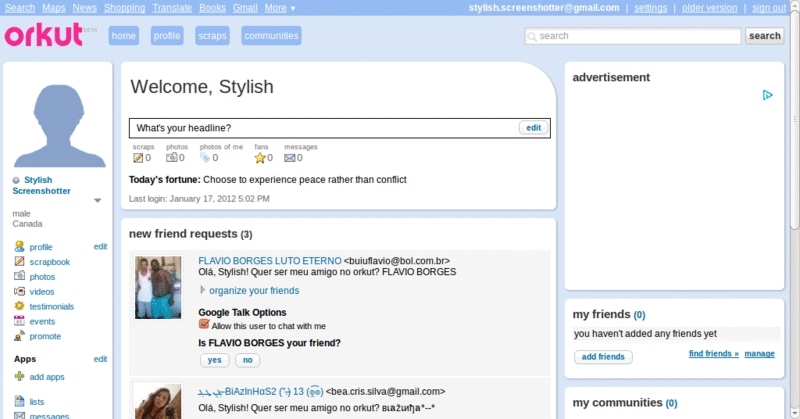
Task: Open the communities tab
Action: coord(271,36)
